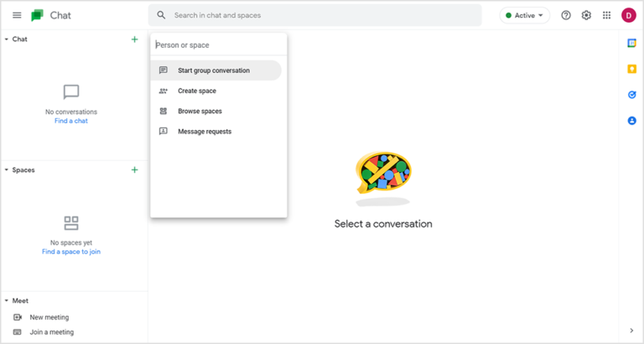Open the Active status dropdown

point(524,15)
